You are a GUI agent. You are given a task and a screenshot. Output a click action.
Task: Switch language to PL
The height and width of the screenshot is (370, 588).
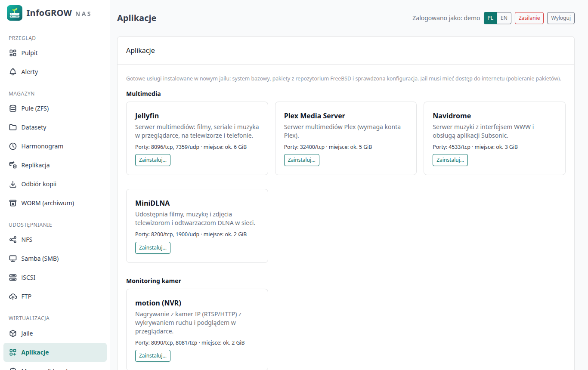pyautogui.click(x=490, y=18)
